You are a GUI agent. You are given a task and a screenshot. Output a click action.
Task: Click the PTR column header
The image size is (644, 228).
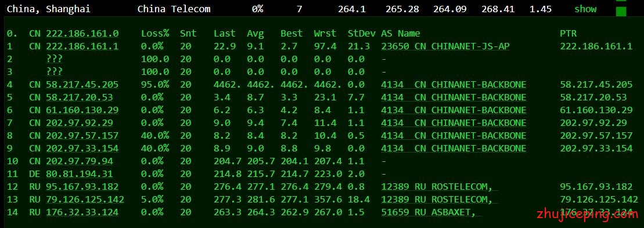point(568,34)
